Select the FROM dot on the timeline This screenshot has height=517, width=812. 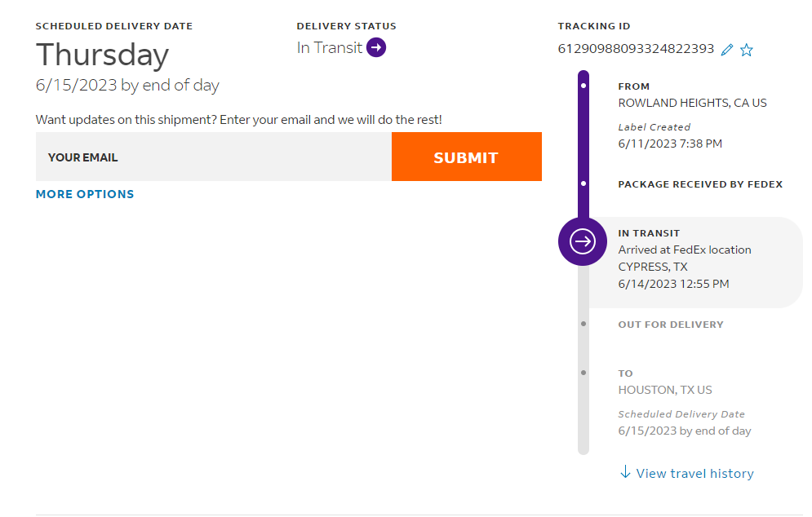tap(583, 86)
